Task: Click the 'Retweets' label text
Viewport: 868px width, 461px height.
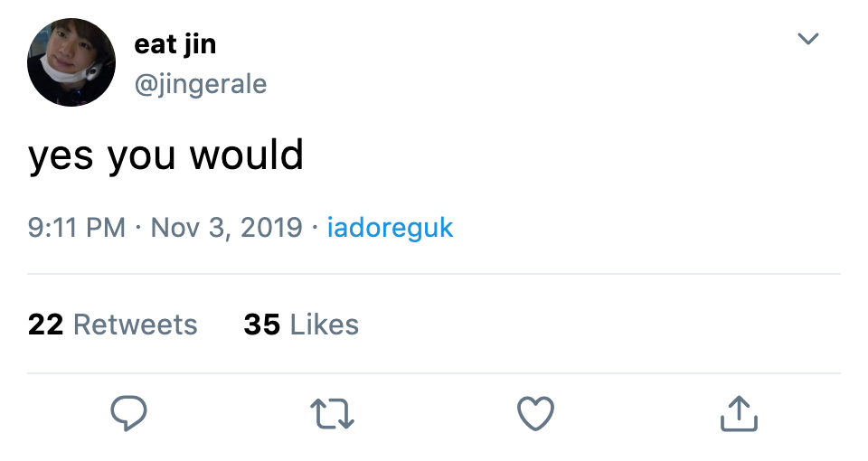Action: (135, 325)
